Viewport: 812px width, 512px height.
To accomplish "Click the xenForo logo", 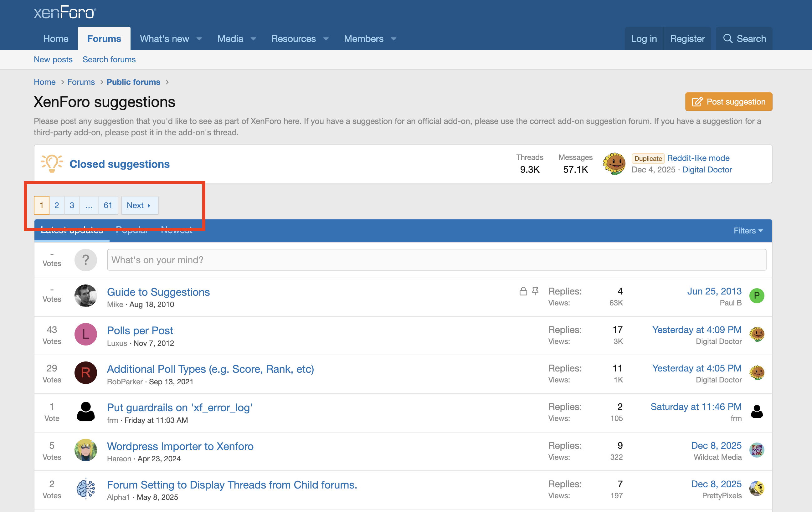I will [x=65, y=13].
